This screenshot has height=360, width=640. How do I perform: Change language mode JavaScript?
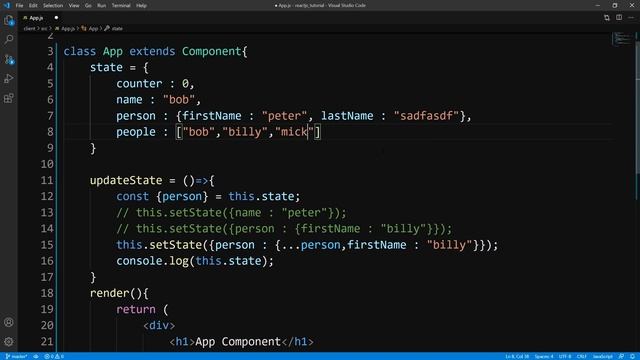coord(602,356)
